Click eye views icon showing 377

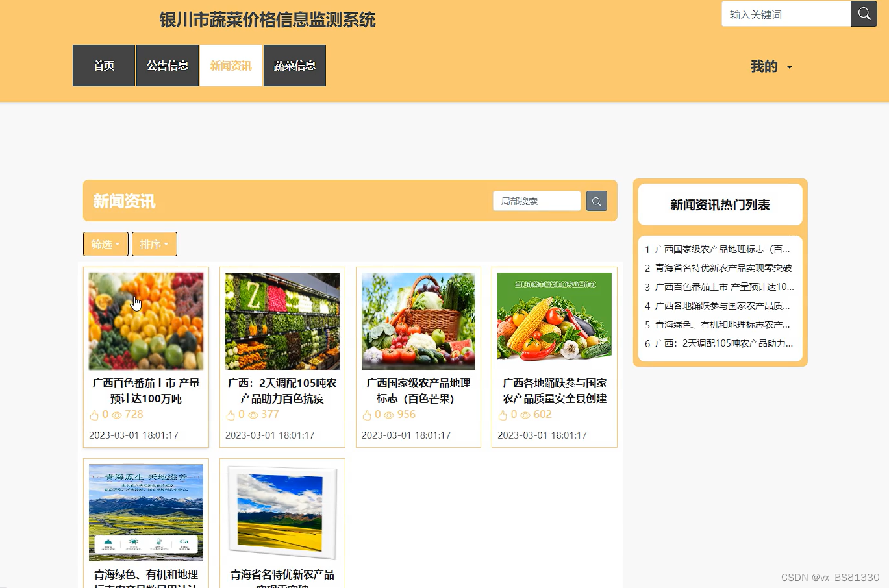pos(253,415)
